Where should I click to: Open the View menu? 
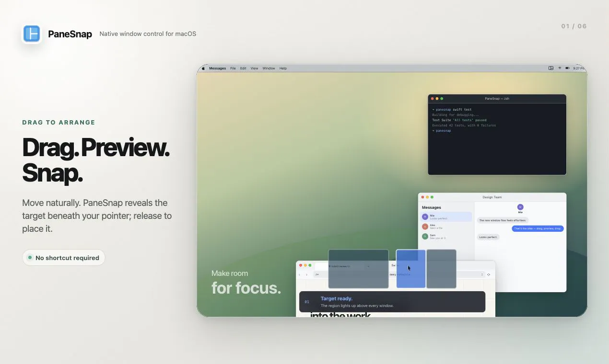[x=254, y=68]
